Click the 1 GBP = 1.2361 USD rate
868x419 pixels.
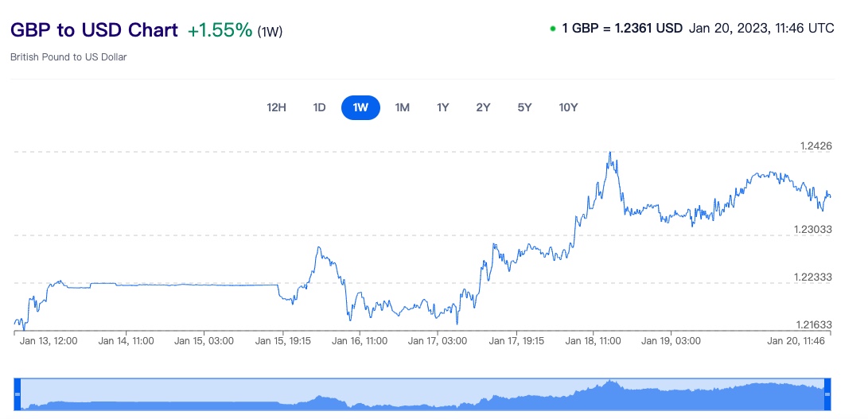[x=622, y=29]
